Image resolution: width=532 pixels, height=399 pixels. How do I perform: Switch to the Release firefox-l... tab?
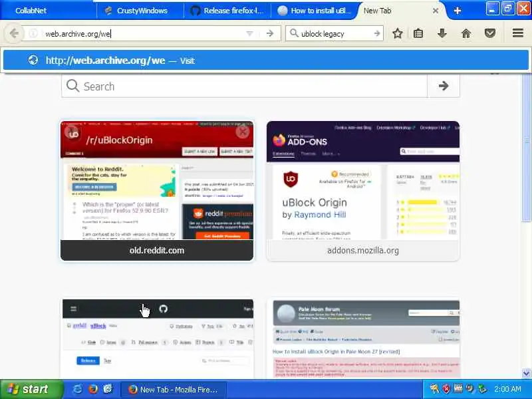point(227,11)
